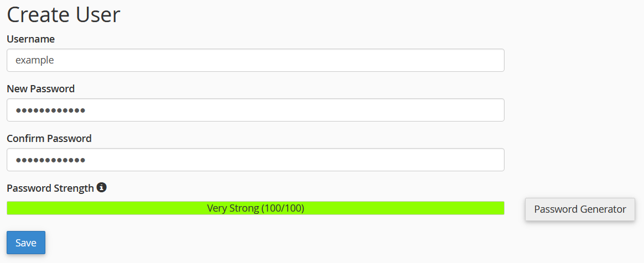Click the 100/100 score on strength bar
This screenshot has height=263, width=644.
pyautogui.click(x=283, y=208)
